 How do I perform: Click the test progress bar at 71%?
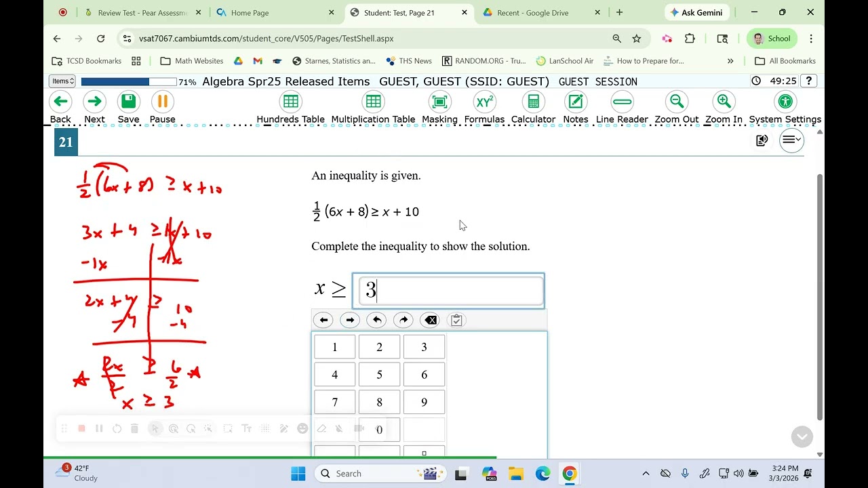pos(129,82)
